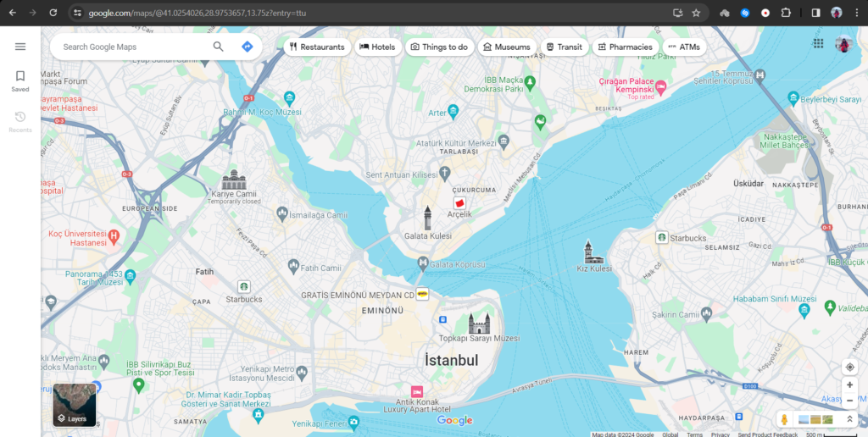Select the Starbucks pin in Üsküdar
The image size is (868, 437).
661,237
